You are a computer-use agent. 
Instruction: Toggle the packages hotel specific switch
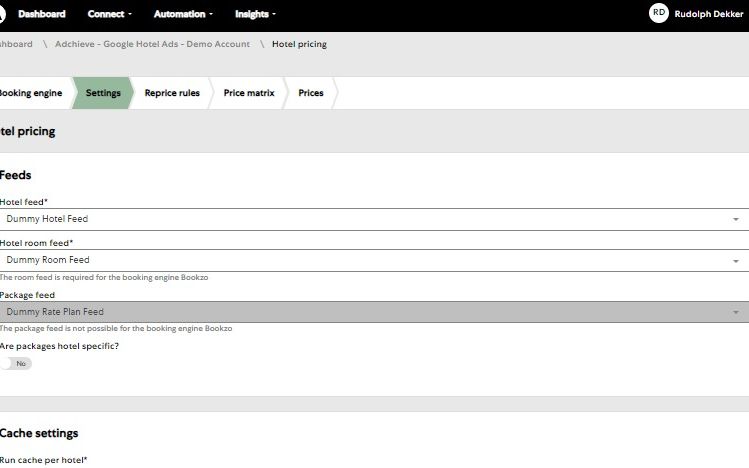coord(16,363)
